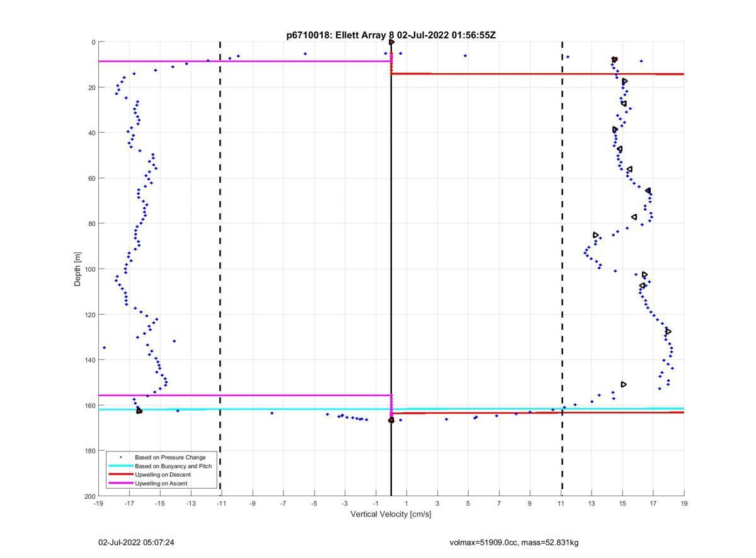The width and height of the screenshot is (756, 558).
Task: Select the 'Upwelling on Descent' legend entry
Action: coord(163,474)
